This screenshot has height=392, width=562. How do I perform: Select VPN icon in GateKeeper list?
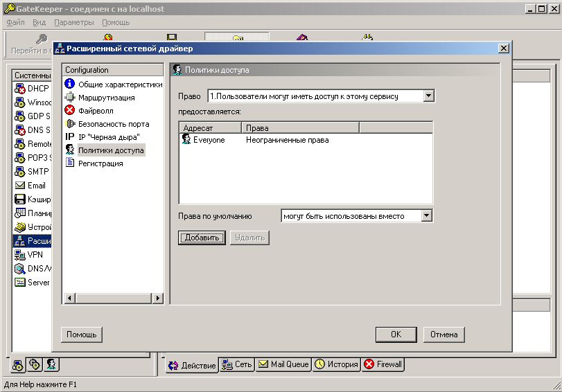(19, 255)
